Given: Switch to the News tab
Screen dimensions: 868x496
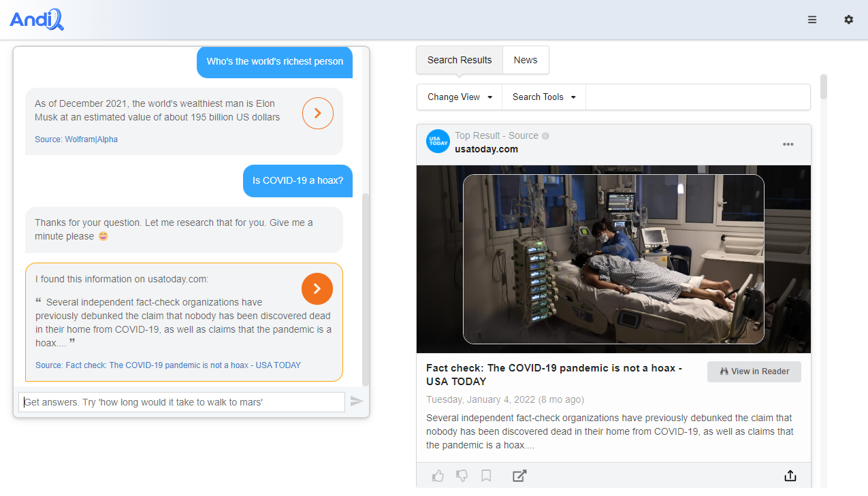Looking at the screenshot, I should pyautogui.click(x=526, y=60).
